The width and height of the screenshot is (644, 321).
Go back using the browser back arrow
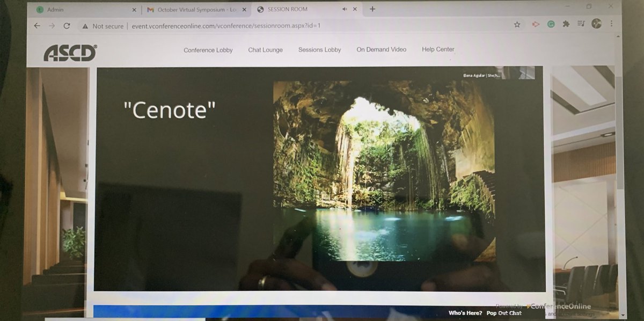click(x=37, y=26)
